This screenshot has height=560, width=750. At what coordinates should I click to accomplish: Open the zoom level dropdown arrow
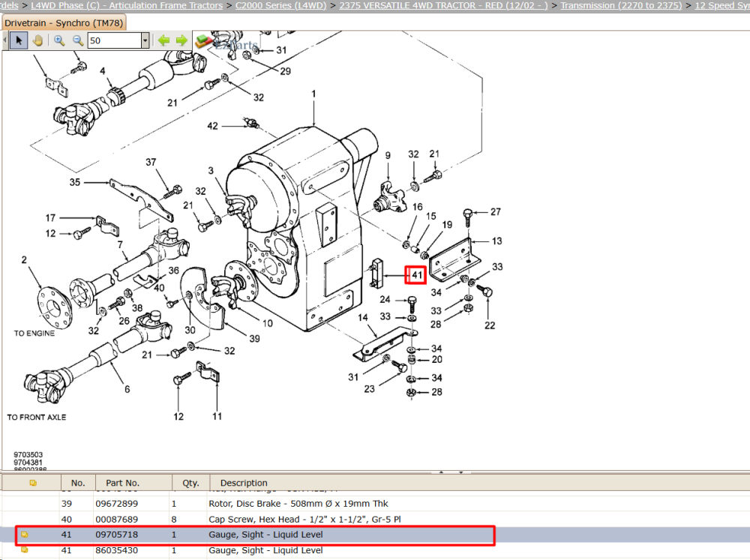click(145, 40)
